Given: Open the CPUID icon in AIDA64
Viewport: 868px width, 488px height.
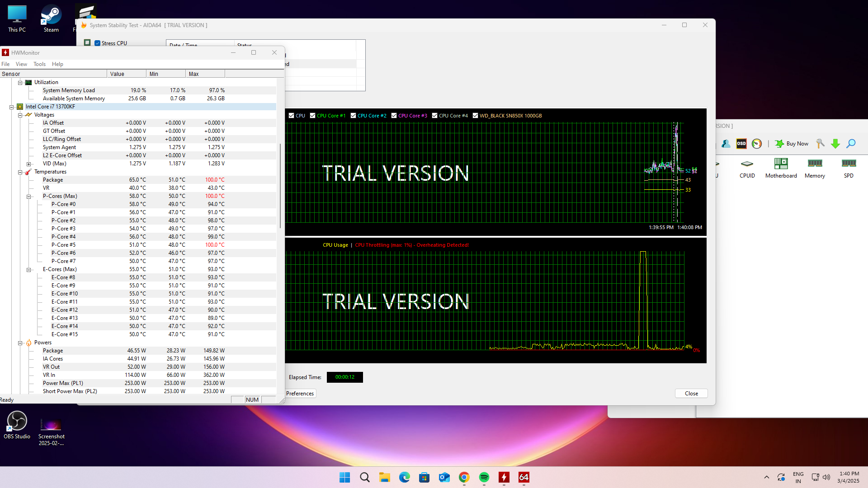Looking at the screenshot, I should click(747, 168).
